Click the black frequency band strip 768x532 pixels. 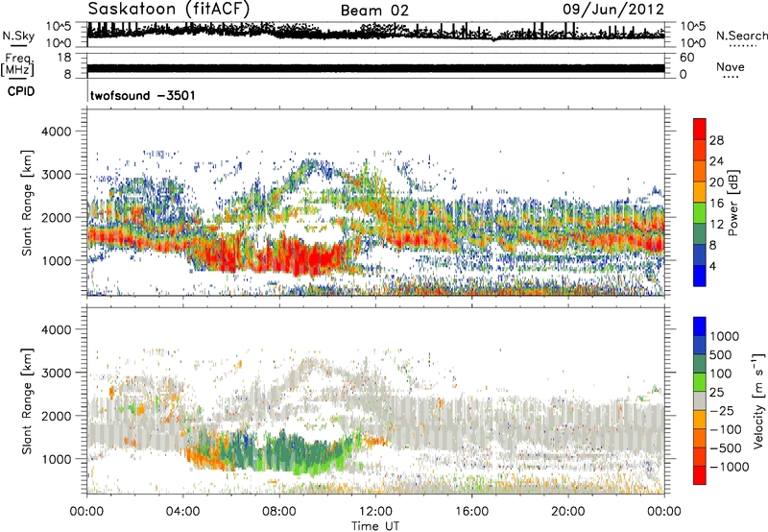pyautogui.click(x=375, y=68)
